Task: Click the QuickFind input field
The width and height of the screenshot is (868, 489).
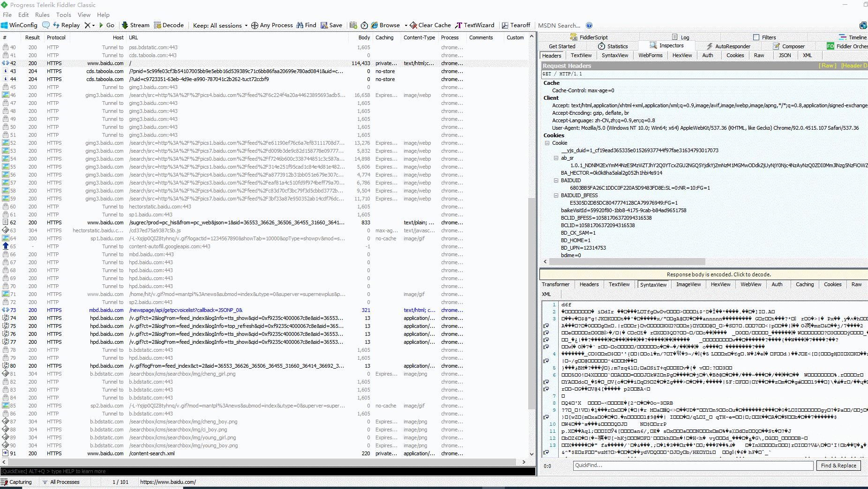Action: 693,466
